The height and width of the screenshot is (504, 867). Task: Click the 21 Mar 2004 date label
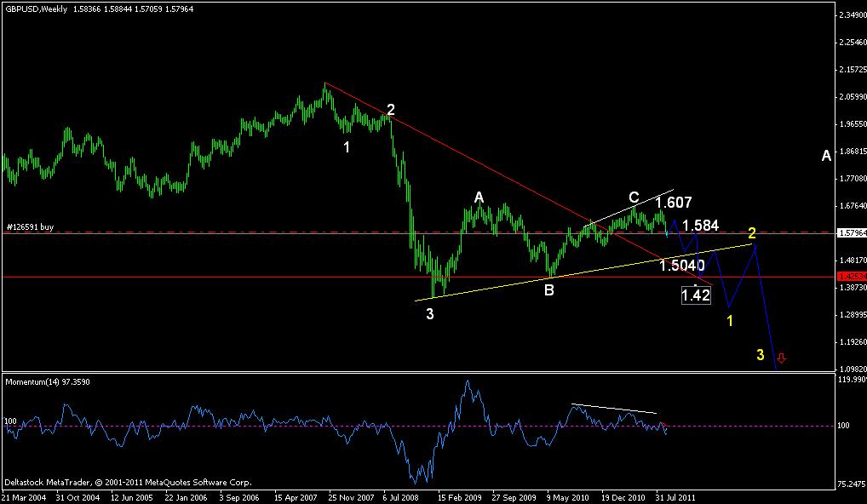click(23, 497)
